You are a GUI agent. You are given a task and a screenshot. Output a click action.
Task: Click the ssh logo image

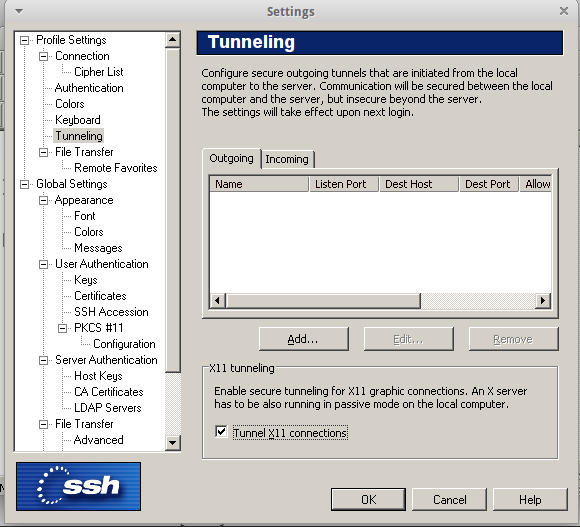(78, 486)
